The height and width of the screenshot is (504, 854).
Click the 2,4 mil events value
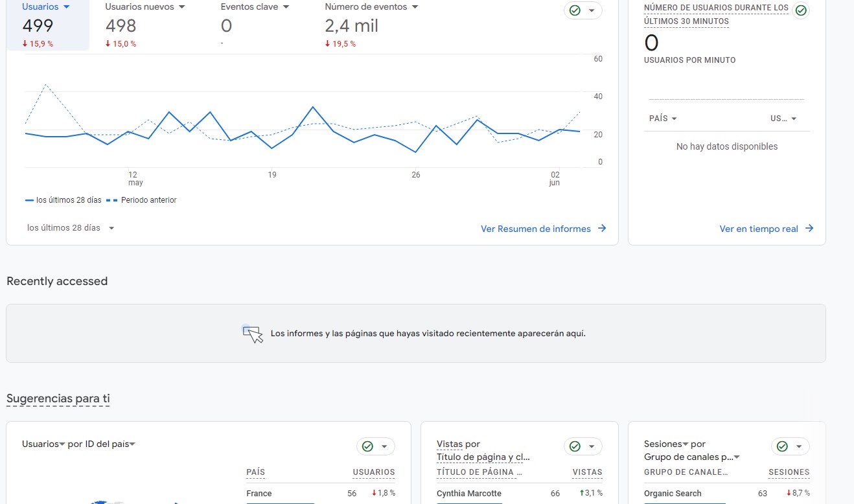click(x=352, y=26)
